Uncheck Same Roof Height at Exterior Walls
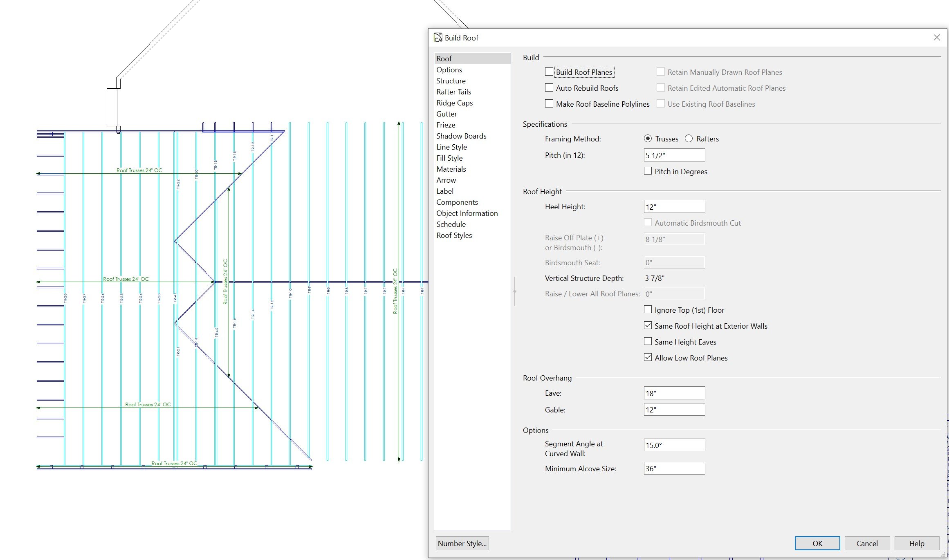The width and height of the screenshot is (949, 560). point(648,326)
